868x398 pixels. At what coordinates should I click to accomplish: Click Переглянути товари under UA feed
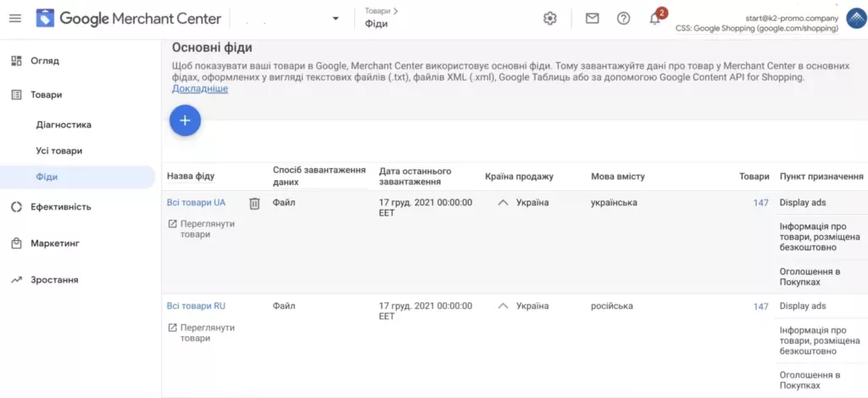[208, 229]
